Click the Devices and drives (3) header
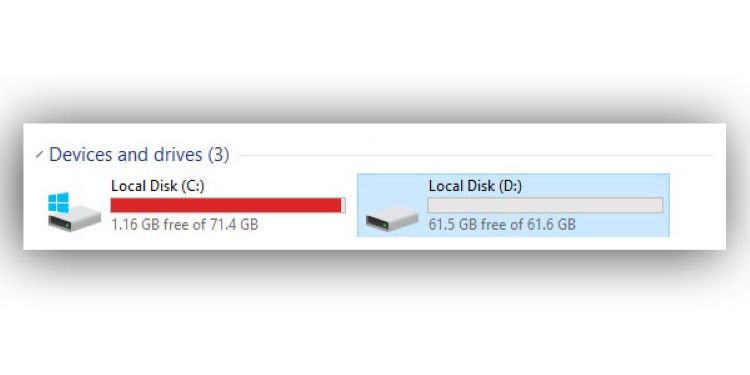Viewport: 750px width, 375px height. coord(139,154)
